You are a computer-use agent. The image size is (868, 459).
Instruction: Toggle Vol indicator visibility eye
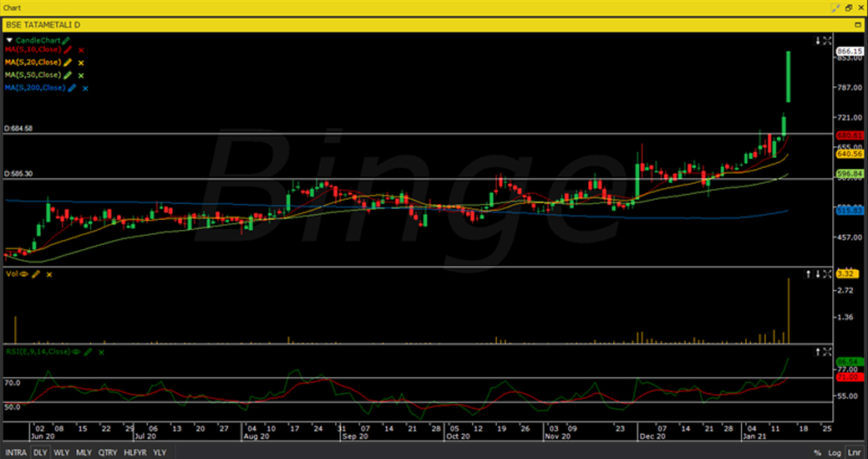tap(24, 274)
